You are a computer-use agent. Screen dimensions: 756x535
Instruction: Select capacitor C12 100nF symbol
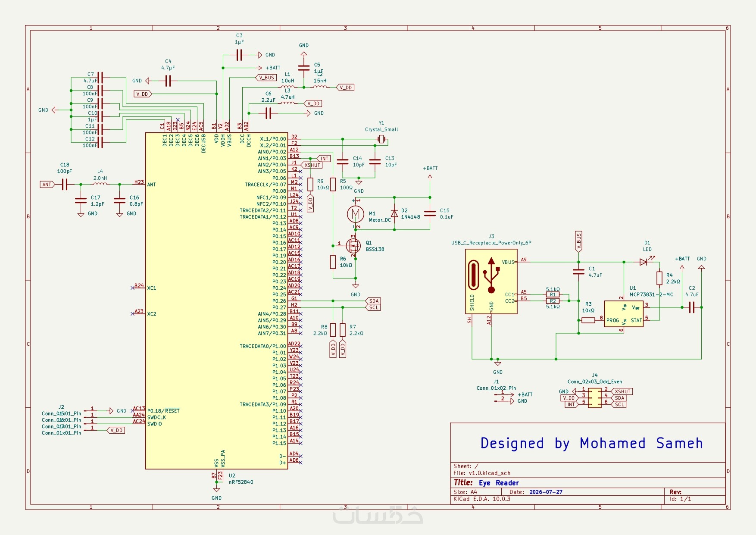click(100, 142)
